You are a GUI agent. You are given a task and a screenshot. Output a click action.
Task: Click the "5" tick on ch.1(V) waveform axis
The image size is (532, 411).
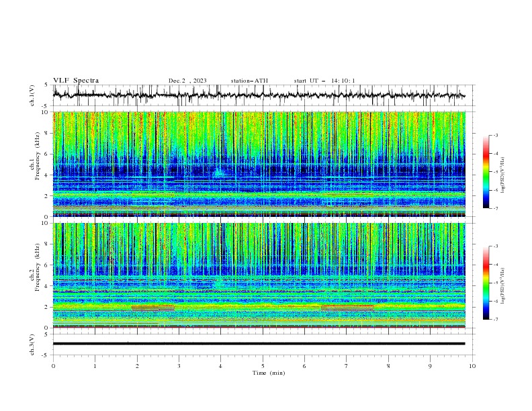[46, 85]
